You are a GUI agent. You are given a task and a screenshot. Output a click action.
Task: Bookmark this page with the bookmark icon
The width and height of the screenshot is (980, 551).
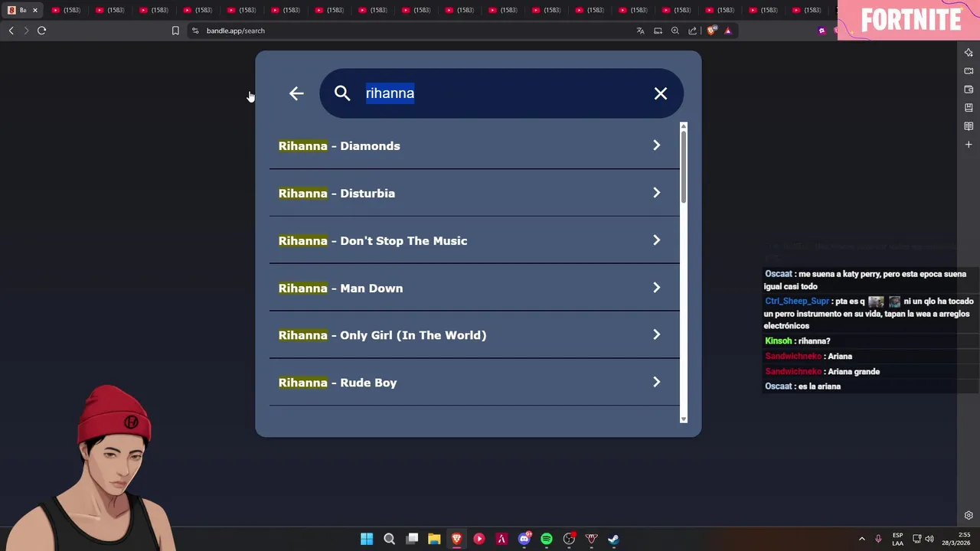click(x=175, y=31)
